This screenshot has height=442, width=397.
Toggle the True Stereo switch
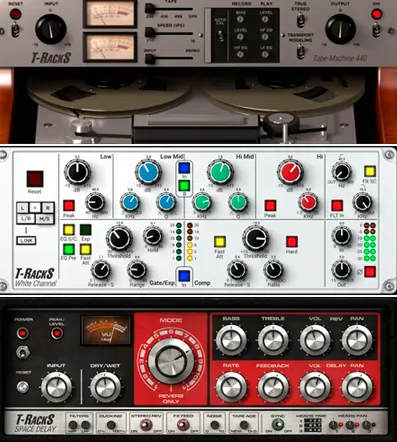point(301,20)
